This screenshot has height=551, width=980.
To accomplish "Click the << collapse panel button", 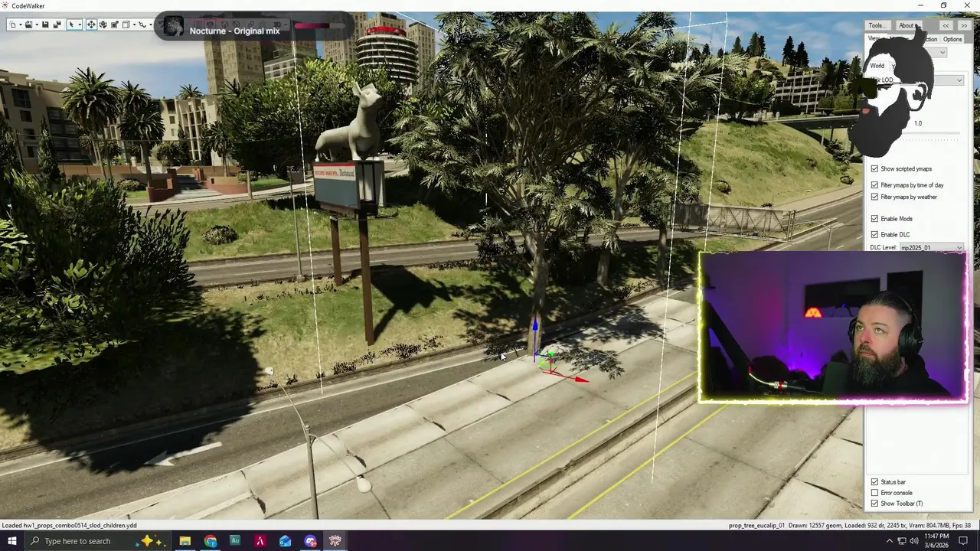I will point(946,25).
